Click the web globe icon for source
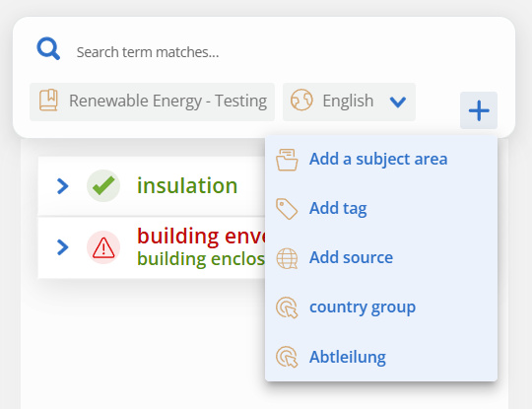Screen dimensions: 532x409 point(287,258)
